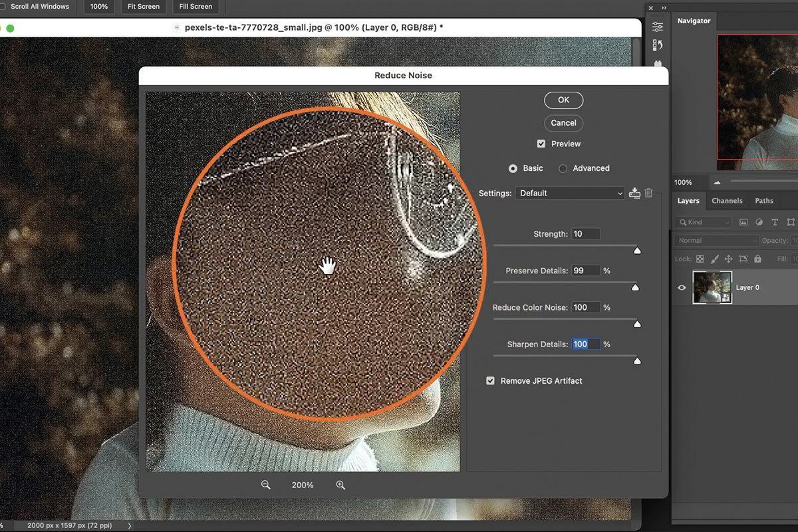This screenshot has height=532, width=798.
Task: Cancel the Reduce Noise dialog
Action: click(x=563, y=123)
